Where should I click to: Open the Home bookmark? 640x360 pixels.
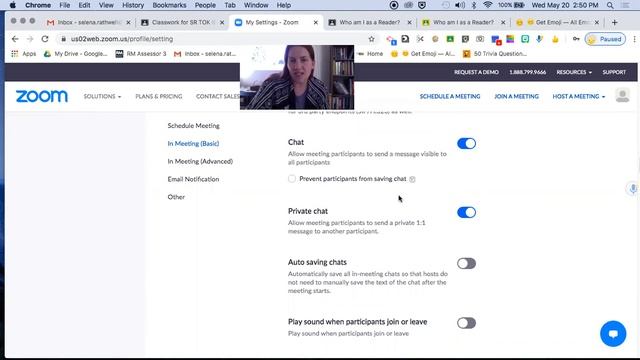pyautogui.click(x=371, y=54)
